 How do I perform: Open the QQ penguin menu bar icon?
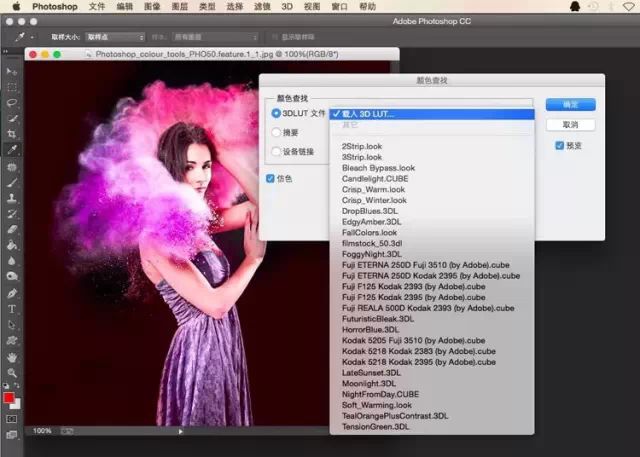[x=575, y=6]
